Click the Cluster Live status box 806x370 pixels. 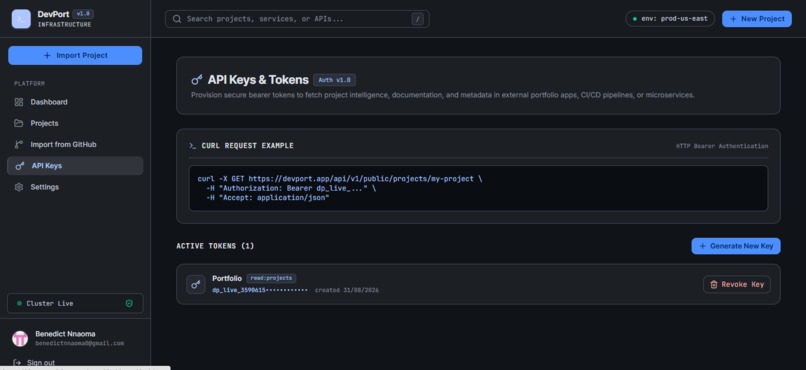coord(75,303)
